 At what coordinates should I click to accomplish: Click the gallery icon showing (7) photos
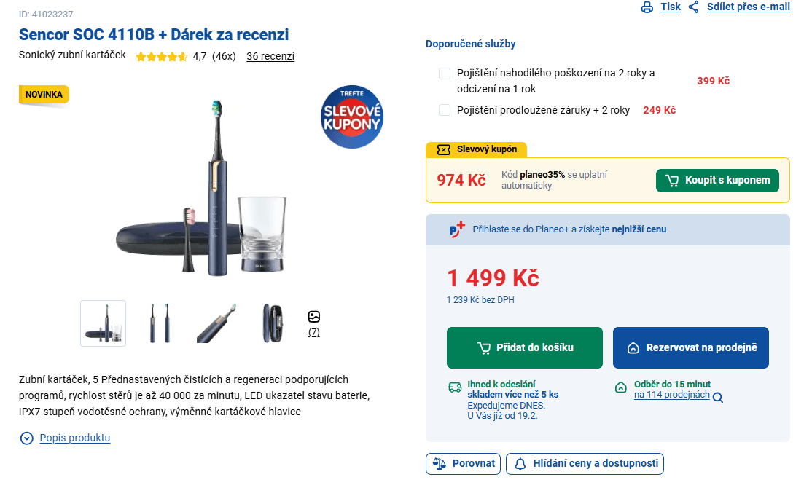tap(313, 316)
